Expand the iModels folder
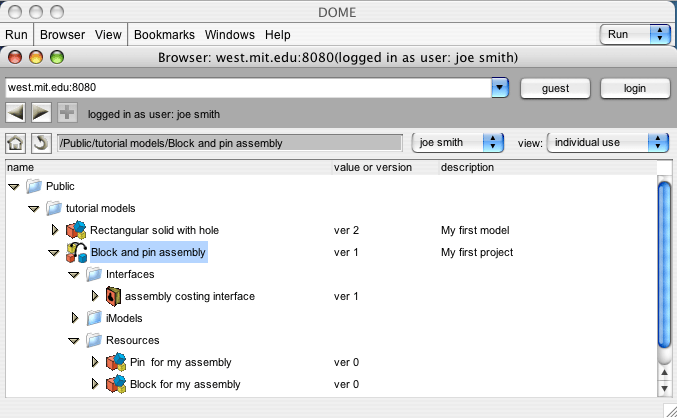This screenshot has height=418, width=677. coord(75,318)
